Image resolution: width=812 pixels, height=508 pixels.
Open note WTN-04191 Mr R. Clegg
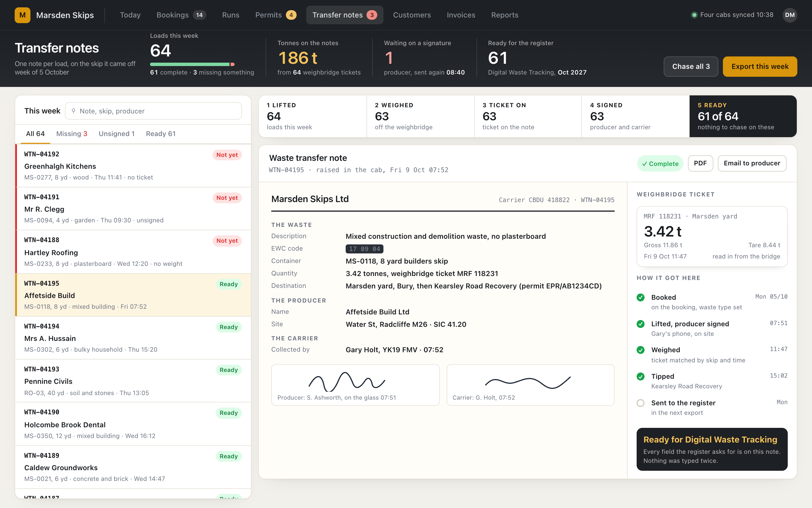[x=133, y=209]
